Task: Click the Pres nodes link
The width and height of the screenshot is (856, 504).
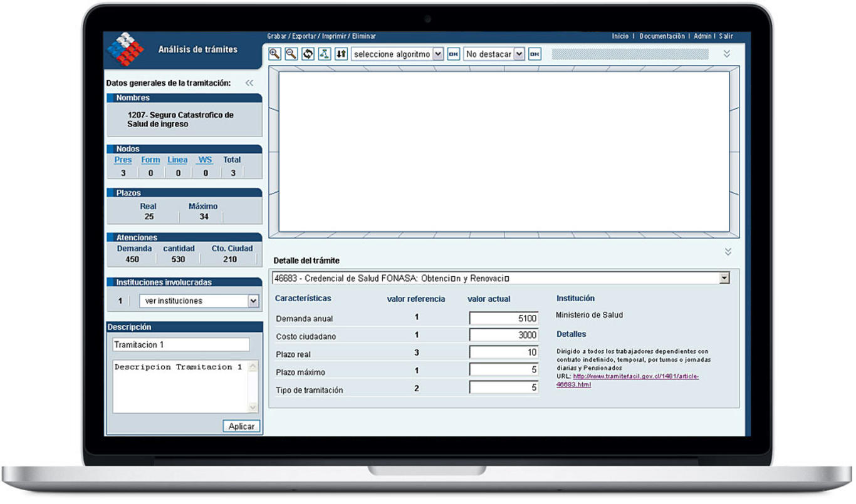Action: 123,160
